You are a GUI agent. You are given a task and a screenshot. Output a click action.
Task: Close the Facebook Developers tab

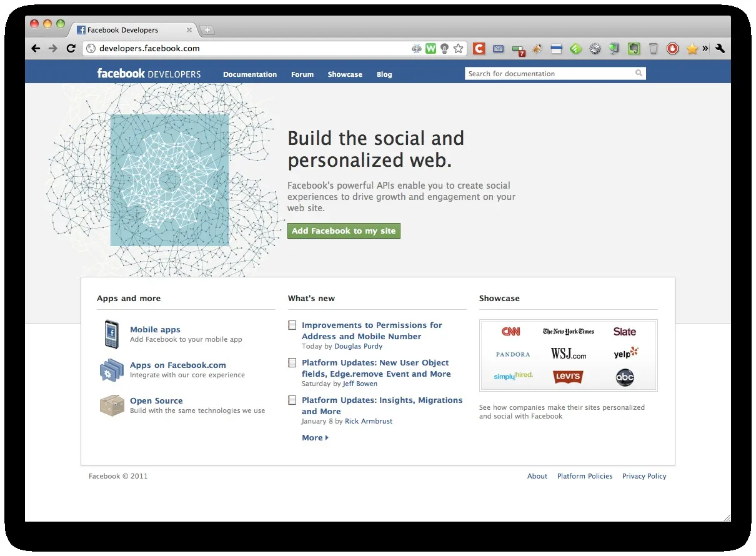click(189, 30)
